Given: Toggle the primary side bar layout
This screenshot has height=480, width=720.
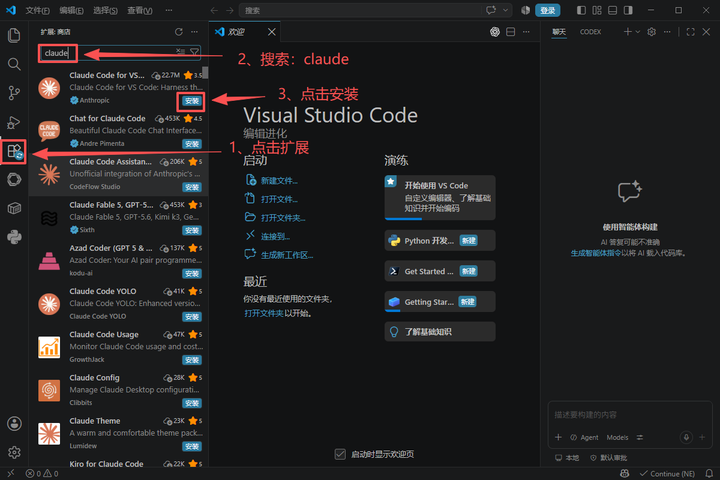Looking at the screenshot, I should click(581, 10).
